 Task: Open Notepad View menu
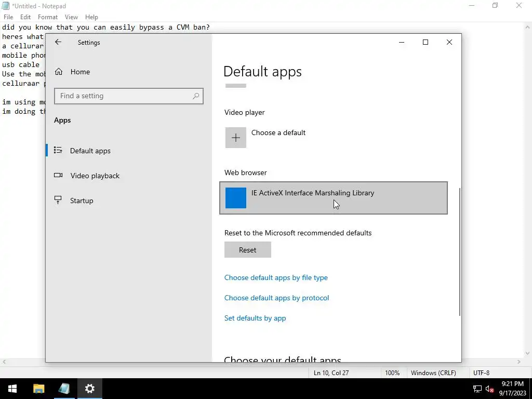71,17
